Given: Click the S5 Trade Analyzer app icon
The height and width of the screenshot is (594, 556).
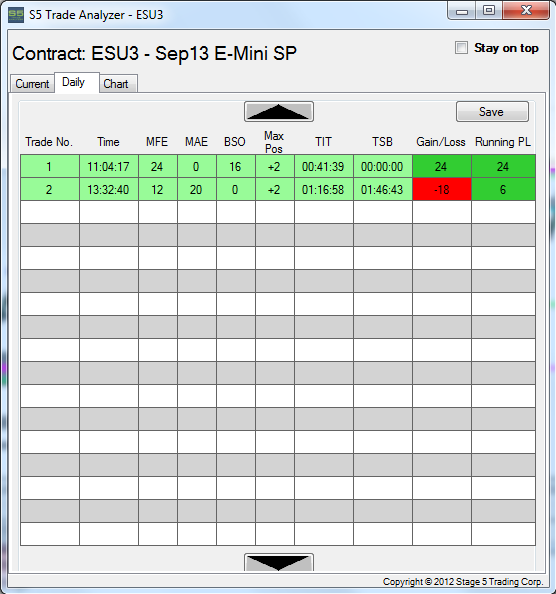Looking at the screenshot, I should (16, 15).
